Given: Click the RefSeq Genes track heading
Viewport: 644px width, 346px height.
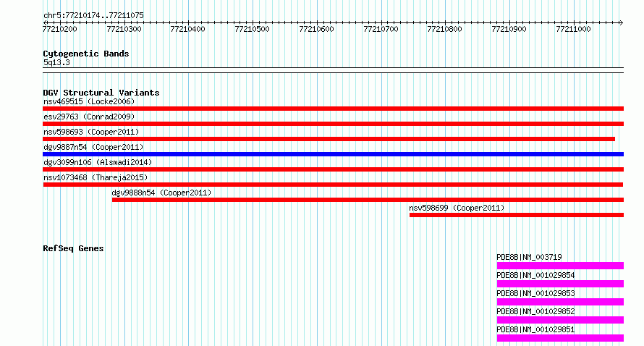Looking at the screenshot, I should coord(73,248).
